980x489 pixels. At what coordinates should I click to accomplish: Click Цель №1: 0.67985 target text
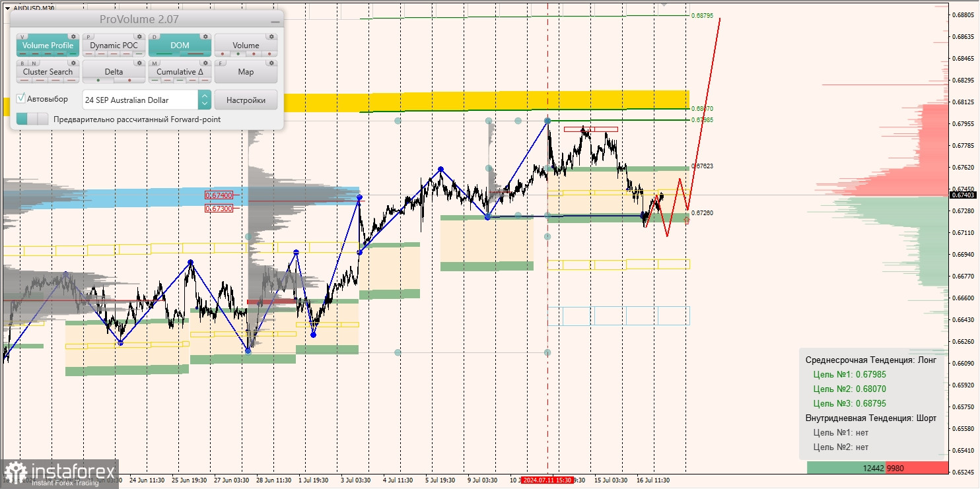pos(849,374)
